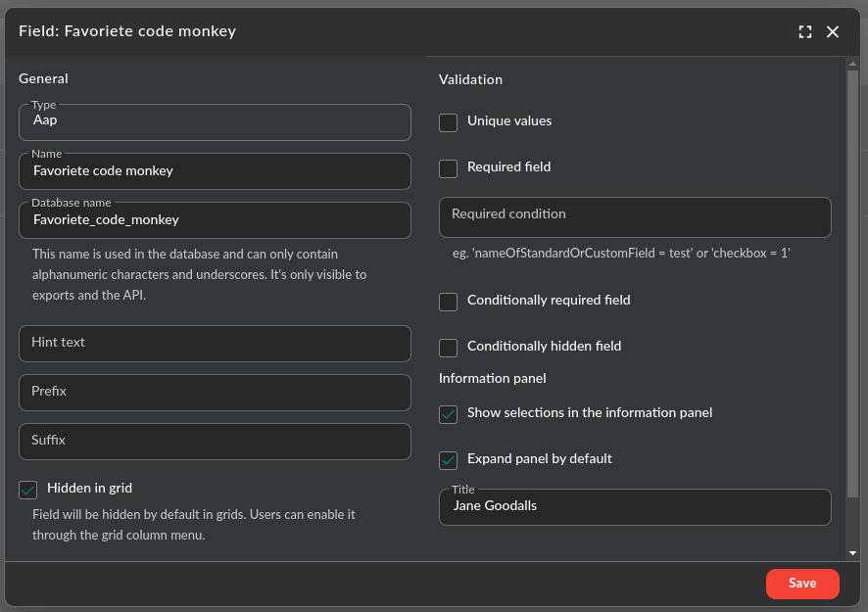
Task: Focus the Hint text input
Action: pyautogui.click(x=214, y=344)
